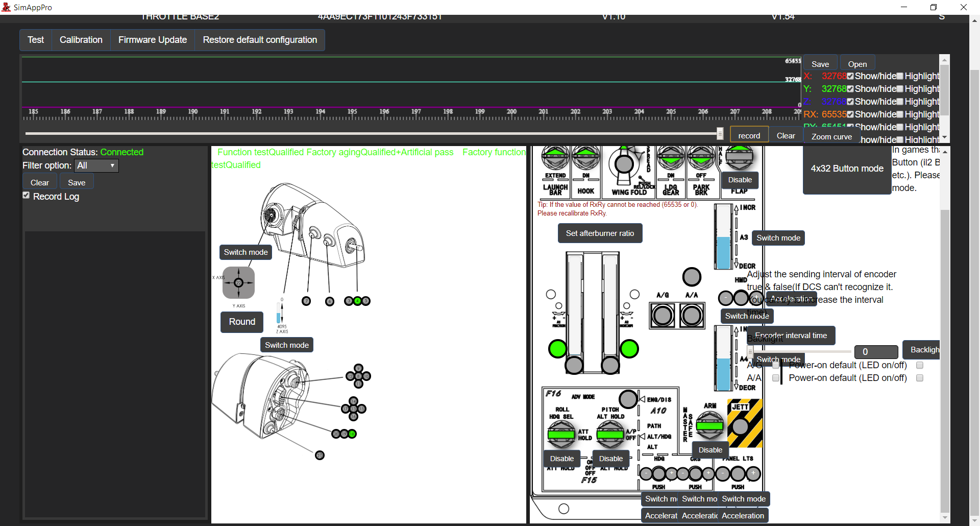Toggle Show/hide checkbox for Y axis
This screenshot has width=980, height=526.
pyautogui.click(x=850, y=89)
